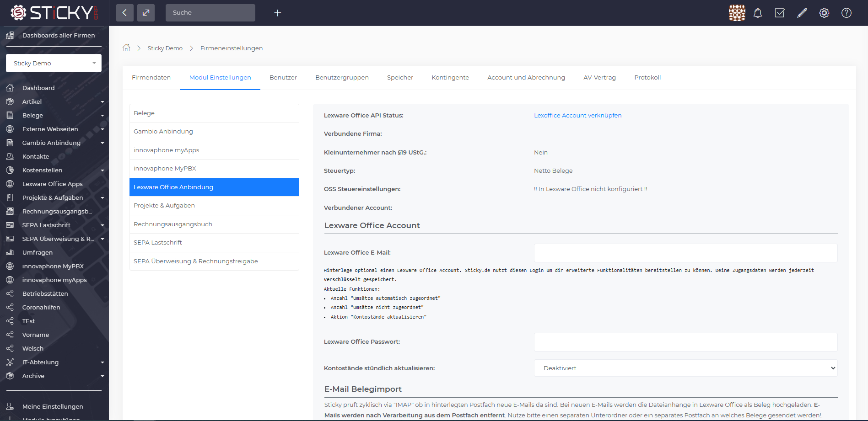Viewport: 868px width, 421px height.
Task: Switch to the AV-Vertrag tab
Action: tap(599, 77)
